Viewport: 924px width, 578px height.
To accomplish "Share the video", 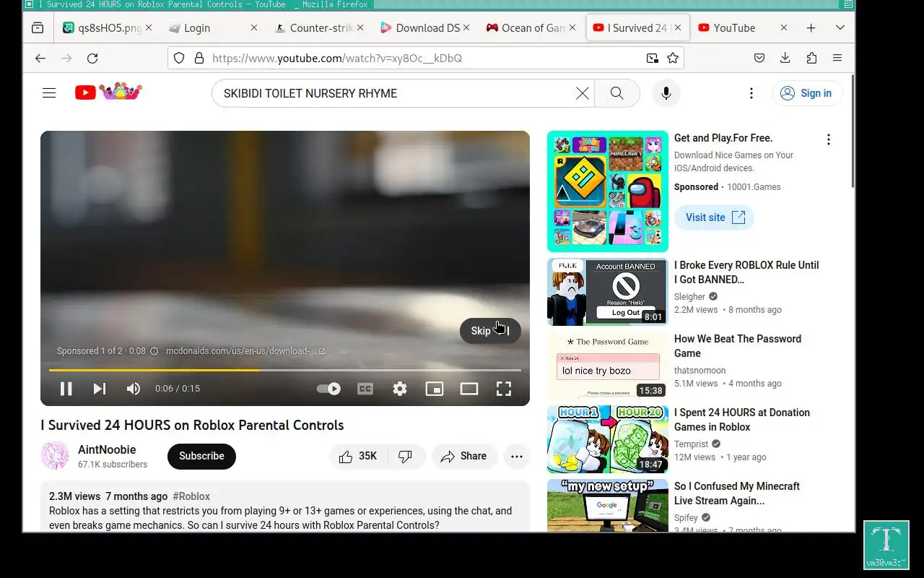I will (464, 456).
